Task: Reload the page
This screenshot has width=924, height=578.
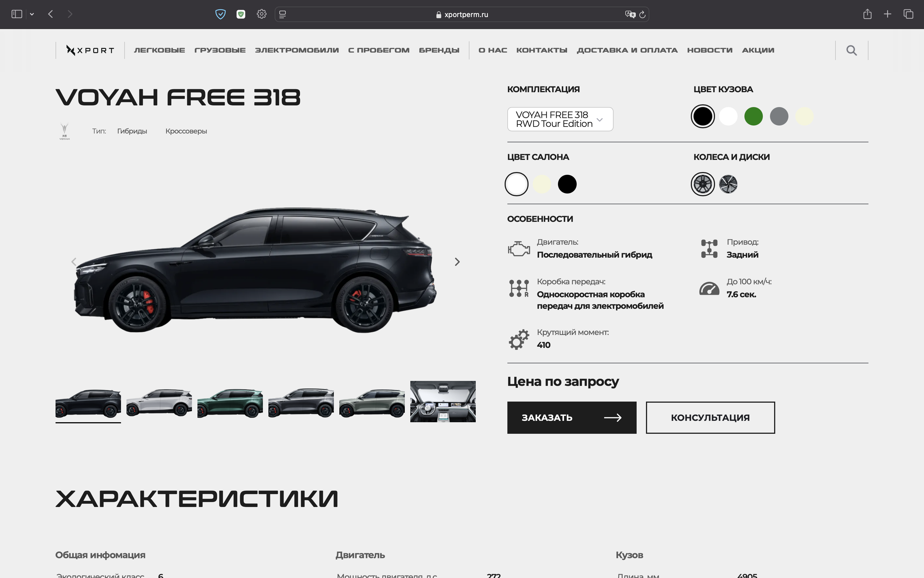Action: (x=642, y=14)
